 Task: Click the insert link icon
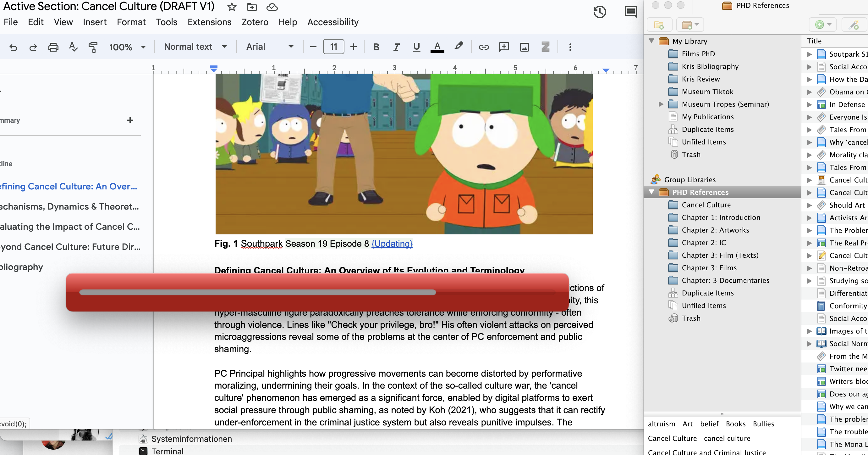(x=484, y=47)
